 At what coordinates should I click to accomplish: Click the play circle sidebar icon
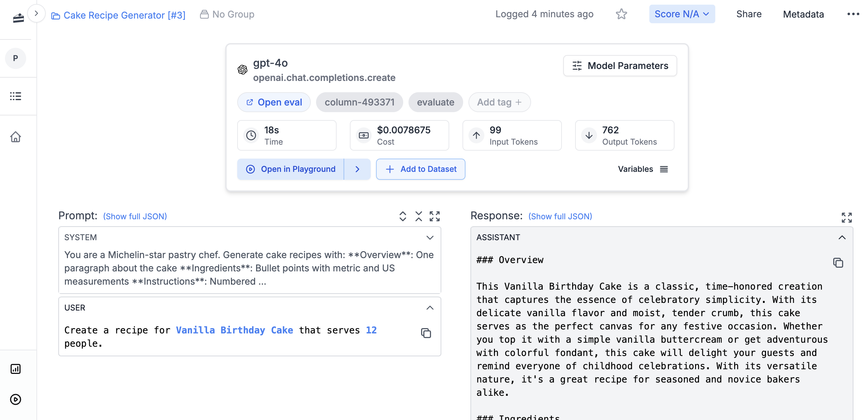click(16, 399)
